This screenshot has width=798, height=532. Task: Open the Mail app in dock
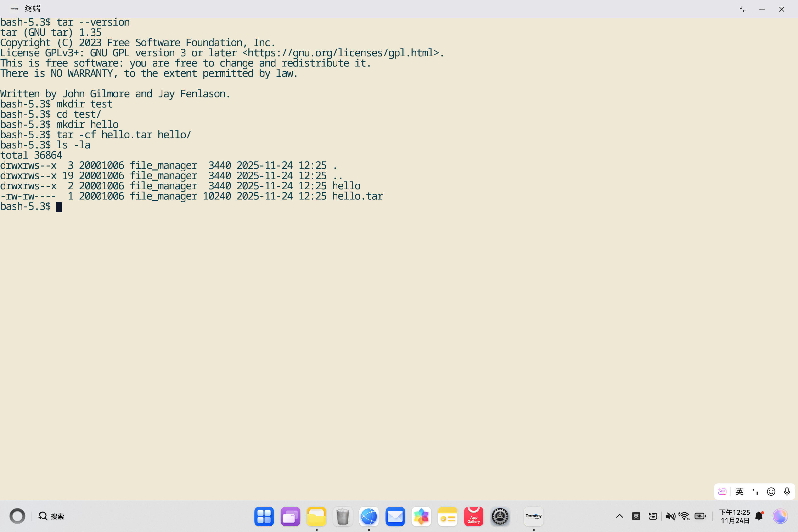395,516
